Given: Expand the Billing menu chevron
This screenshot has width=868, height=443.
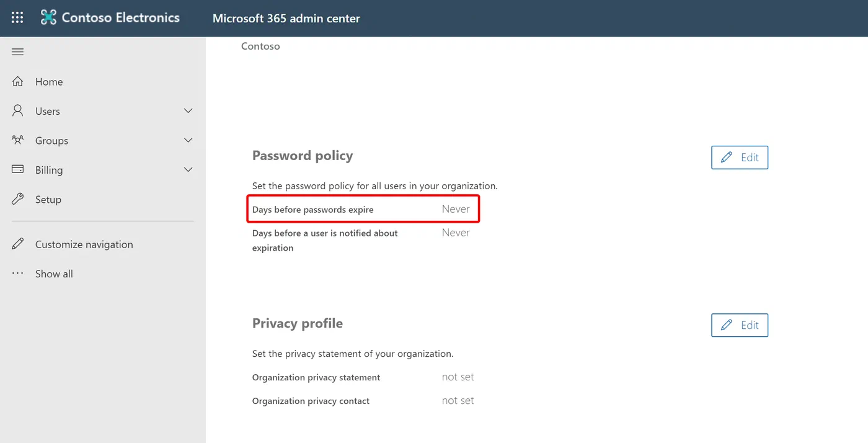Looking at the screenshot, I should (188, 169).
